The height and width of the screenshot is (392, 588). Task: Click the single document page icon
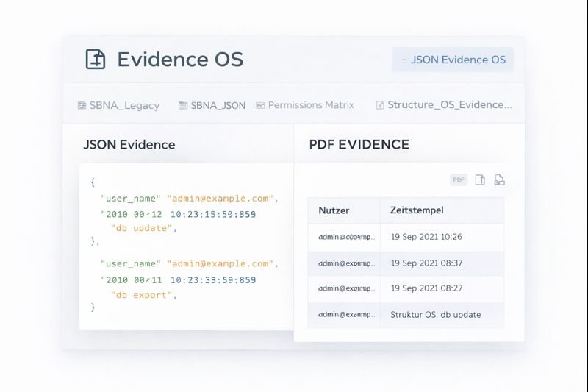click(480, 179)
